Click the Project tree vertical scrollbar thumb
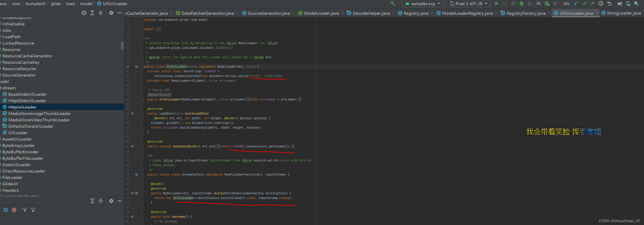Screen dimensions: 644x225 pos(122,46)
